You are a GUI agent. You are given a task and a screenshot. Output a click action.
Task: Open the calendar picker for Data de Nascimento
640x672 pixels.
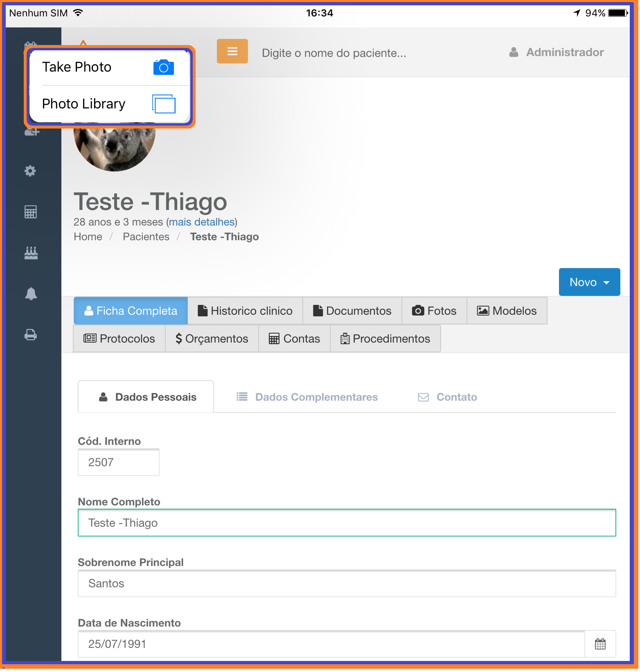[600, 644]
